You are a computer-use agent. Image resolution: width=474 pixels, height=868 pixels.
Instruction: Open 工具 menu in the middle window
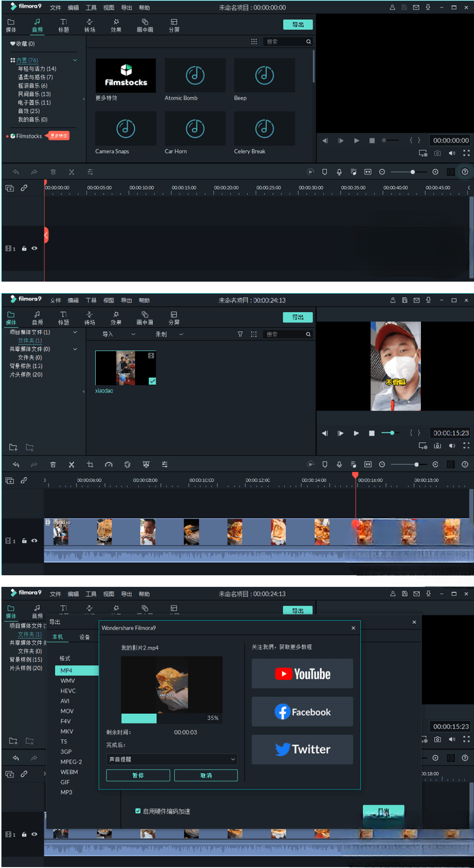(x=91, y=300)
